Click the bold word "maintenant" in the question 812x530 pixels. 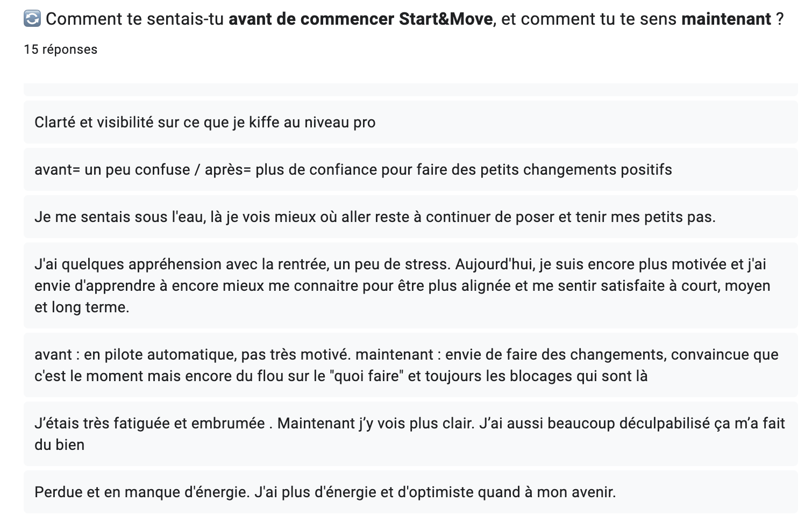coord(726,19)
